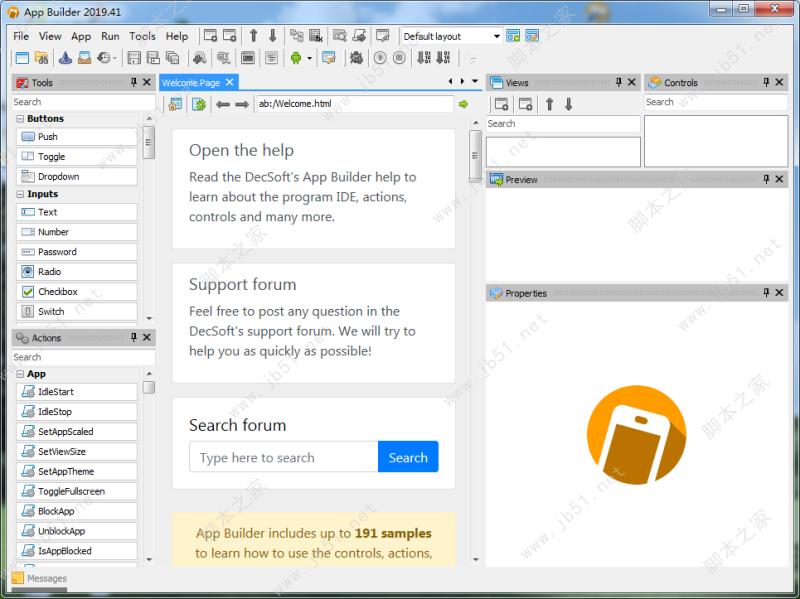Click the add view icon in Views panel
The image size is (800, 599).
click(x=502, y=104)
